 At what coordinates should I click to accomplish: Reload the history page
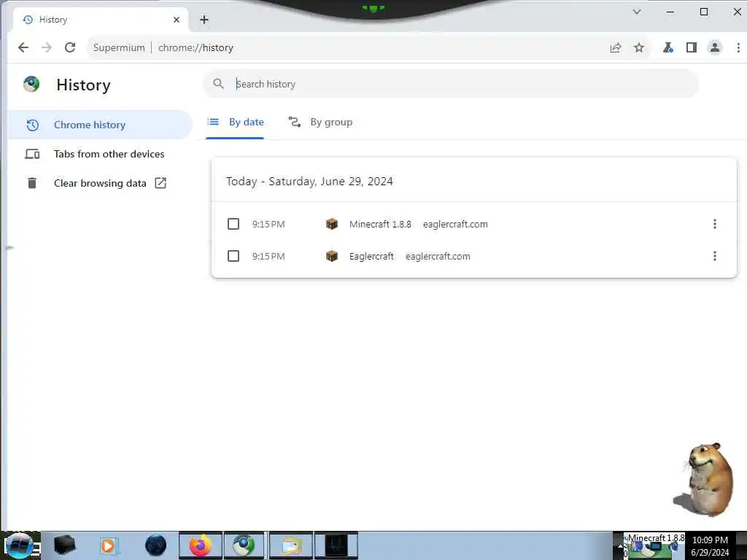point(70,47)
